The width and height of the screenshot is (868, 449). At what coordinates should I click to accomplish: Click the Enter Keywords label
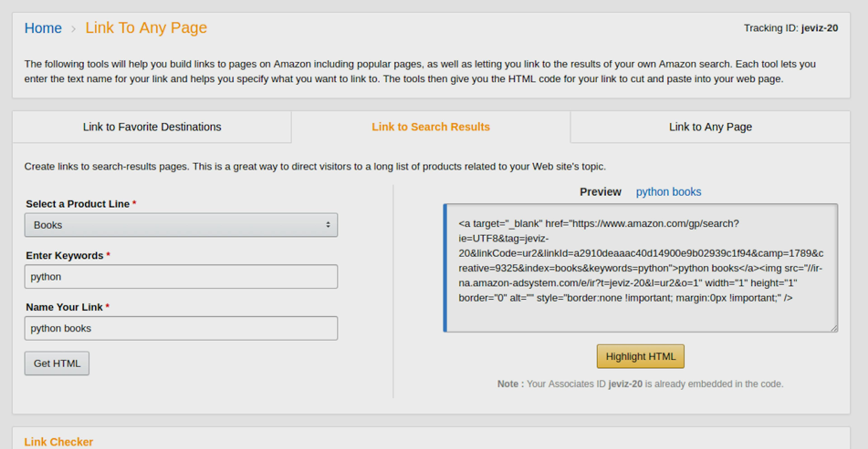pyautogui.click(x=68, y=255)
